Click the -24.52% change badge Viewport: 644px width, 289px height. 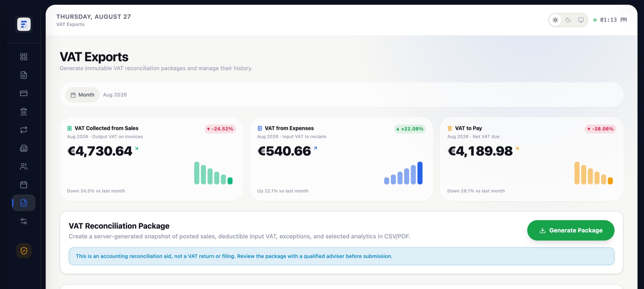click(220, 129)
